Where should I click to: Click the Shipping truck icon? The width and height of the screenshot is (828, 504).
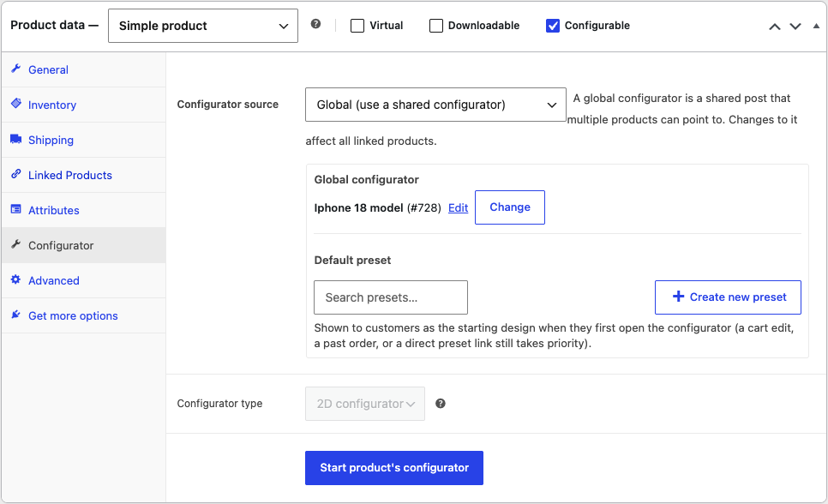click(x=15, y=139)
